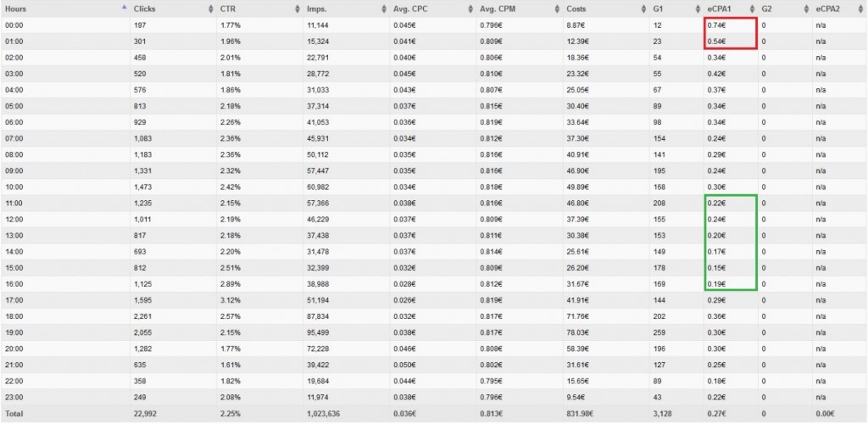Click the Costs header text
Viewport: 868px width, 424px height.
576,9
